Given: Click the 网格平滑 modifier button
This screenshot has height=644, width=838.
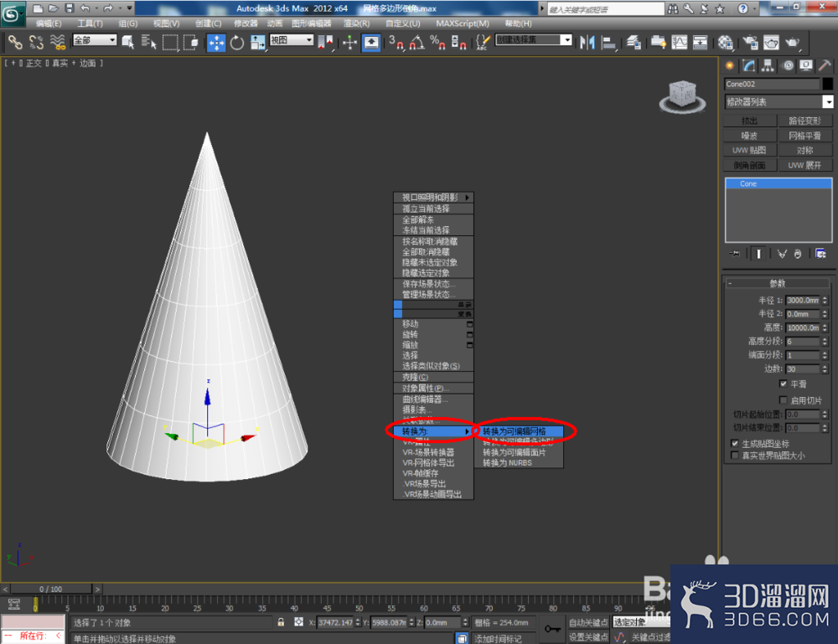Looking at the screenshot, I should [x=804, y=136].
